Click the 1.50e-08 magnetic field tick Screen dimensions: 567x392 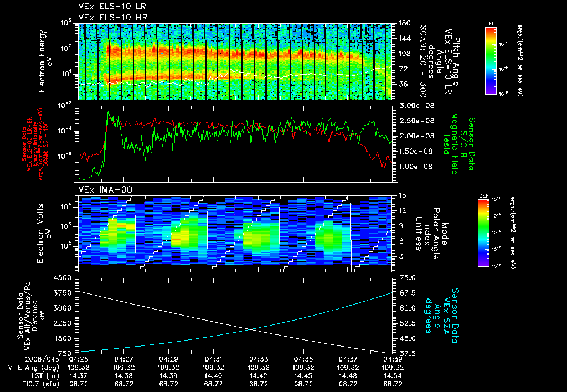[416, 151]
